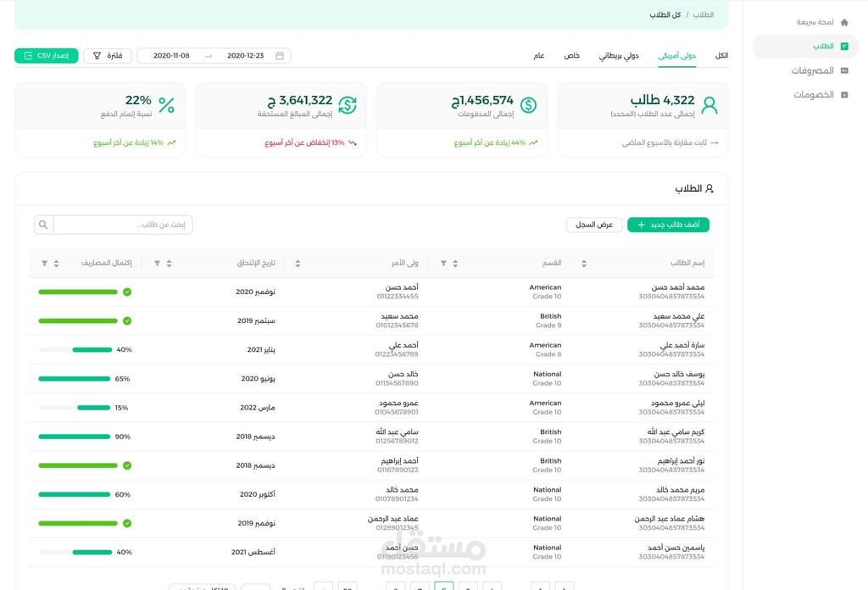
Task: Click the 4,322 طالب statistic
Action: tap(662, 100)
